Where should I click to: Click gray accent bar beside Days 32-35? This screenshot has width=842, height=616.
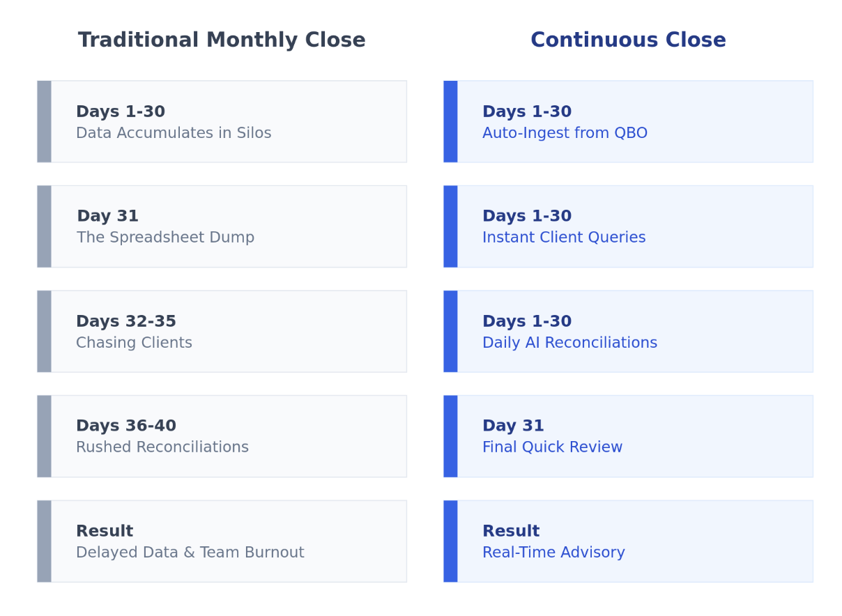[44, 332]
